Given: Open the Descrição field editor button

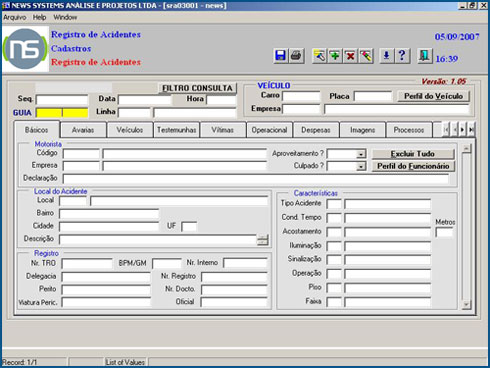Looking at the screenshot, I should click(263, 239).
